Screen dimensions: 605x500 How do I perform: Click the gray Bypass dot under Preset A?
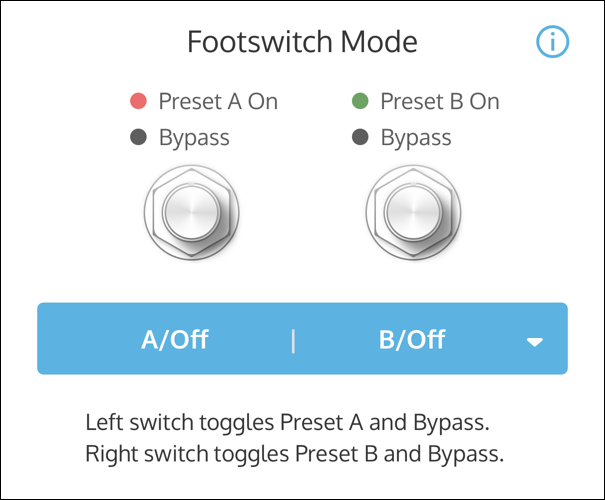pyautogui.click(x=139, y=137)
